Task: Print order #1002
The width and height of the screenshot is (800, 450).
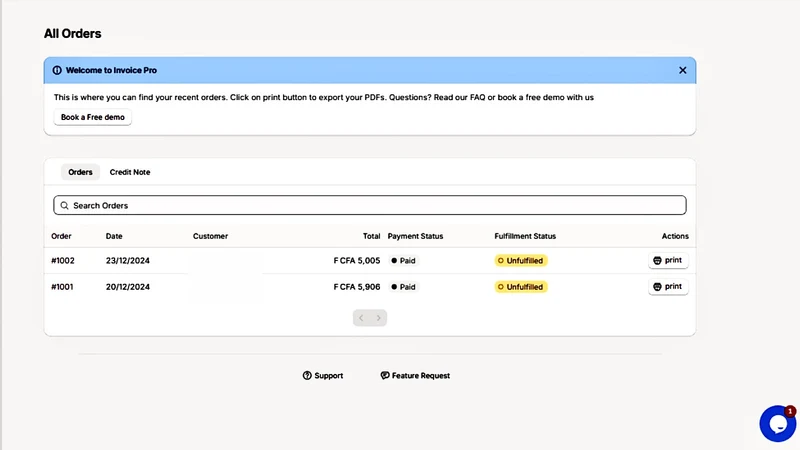Action: click(x=668, y=260)
